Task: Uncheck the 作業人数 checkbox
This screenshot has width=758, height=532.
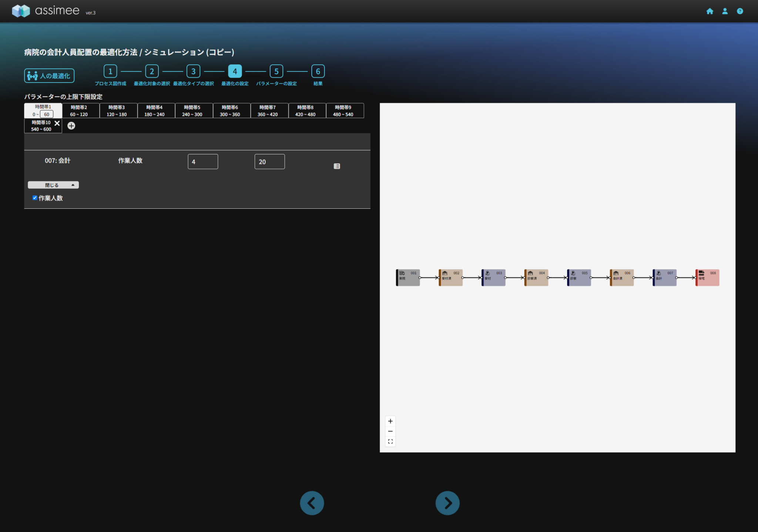Action: click(35, 198)
